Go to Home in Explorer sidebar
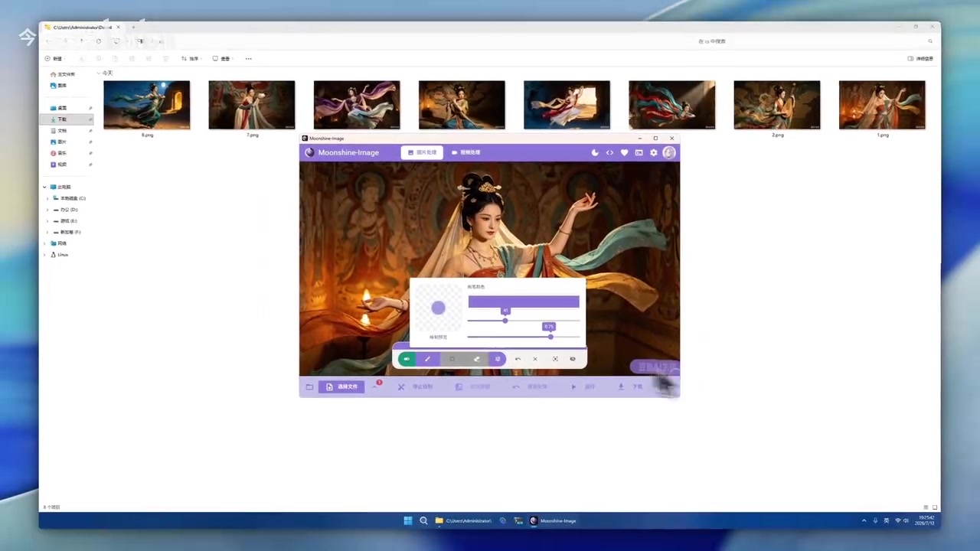The height and width of the screenshot is (551, 980). pos(63,74)
